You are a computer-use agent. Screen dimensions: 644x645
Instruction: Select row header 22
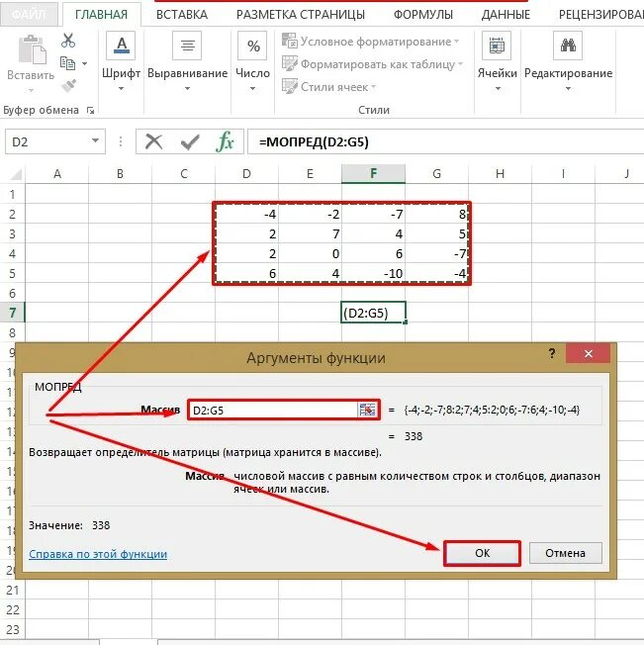(12, 610)
